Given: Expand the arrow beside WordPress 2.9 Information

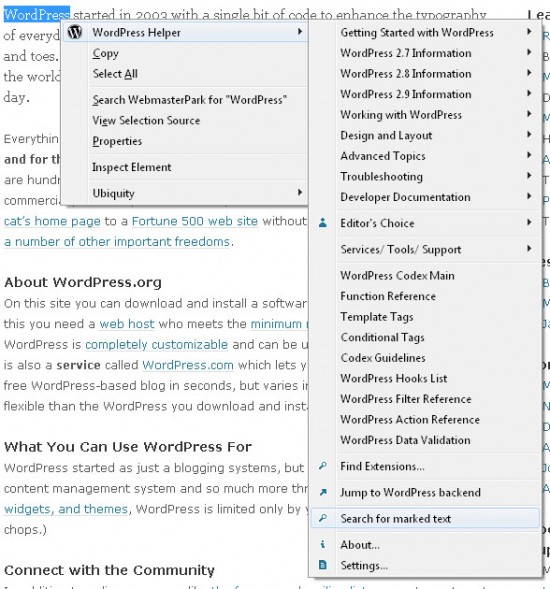Looking at the screenshot, I should point(529,93).
